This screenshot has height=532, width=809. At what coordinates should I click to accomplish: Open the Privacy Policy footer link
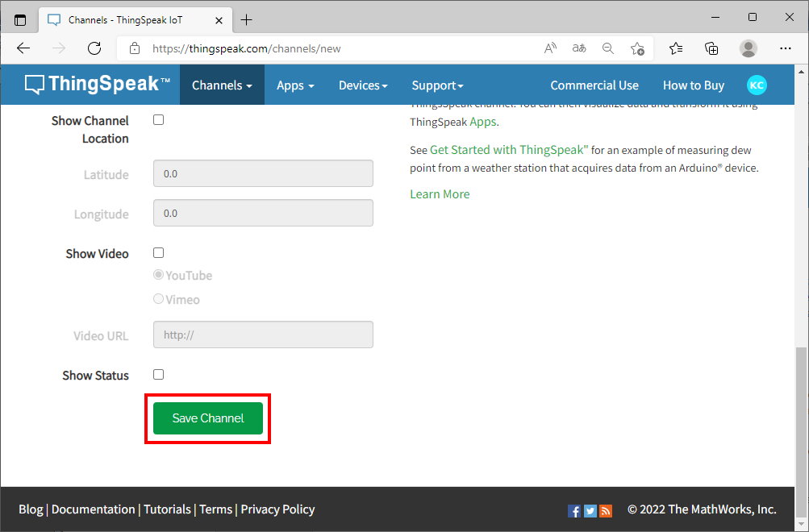click(x=277, y=509)
